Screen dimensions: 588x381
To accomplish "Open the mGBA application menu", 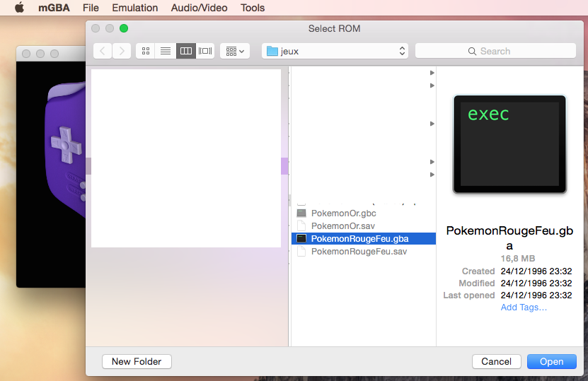I will (x=54, y=8).
